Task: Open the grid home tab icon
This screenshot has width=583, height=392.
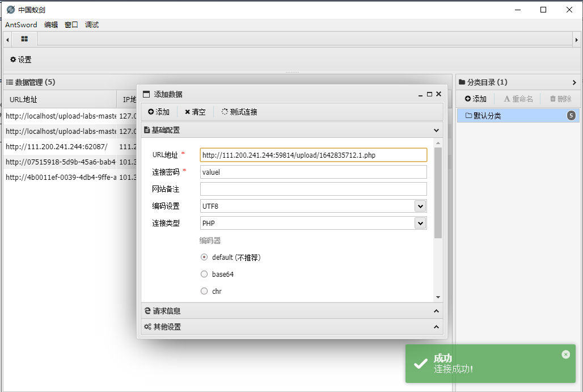Action: [24, 39]
